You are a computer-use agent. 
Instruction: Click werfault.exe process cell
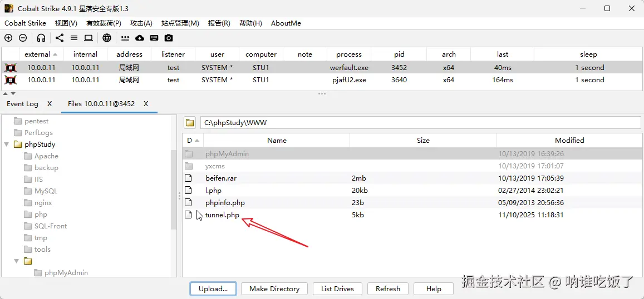[348, 68]
